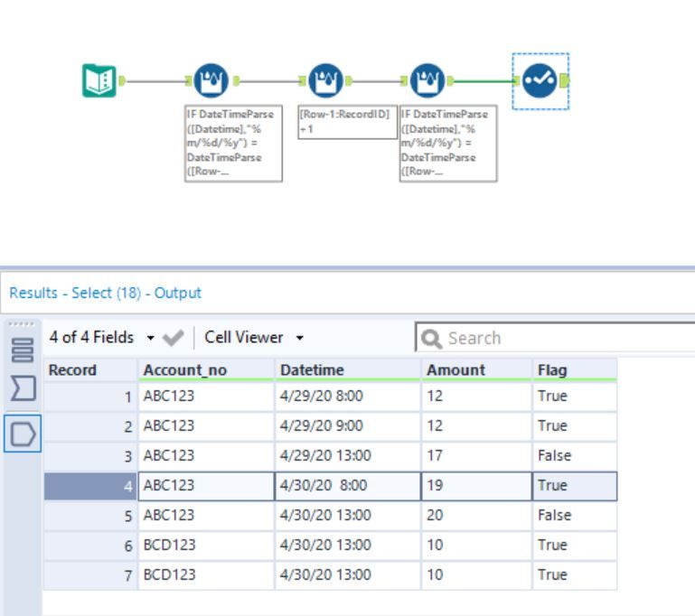This screenshot has height=616, width=695.
Task: Click the Datetime column header
Action: pos(347,369)
